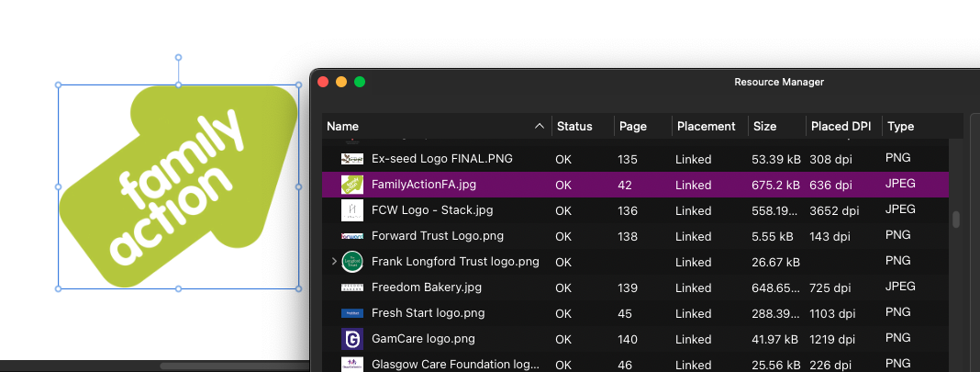980x372 pixels.
Task: Click the Fresh Start blue thumbnail
Action: [352, 313]
